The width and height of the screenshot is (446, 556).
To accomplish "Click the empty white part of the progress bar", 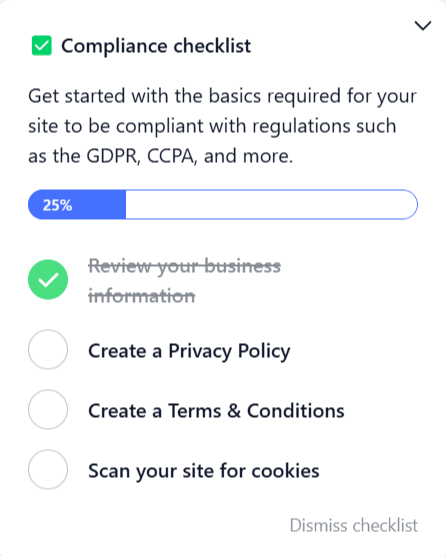I will click(x=272, y=205).
